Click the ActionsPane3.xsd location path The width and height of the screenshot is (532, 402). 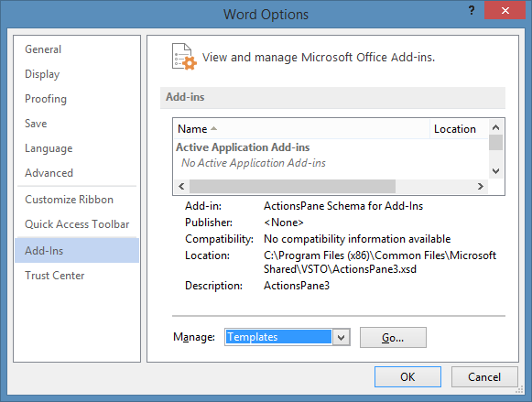380,262
